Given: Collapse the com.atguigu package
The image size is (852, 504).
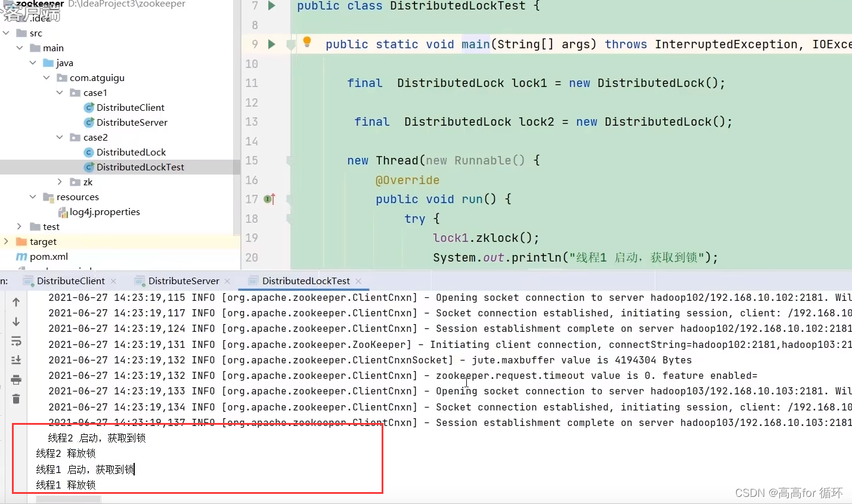Looking at the screenshot, I should tap(47, 77).
